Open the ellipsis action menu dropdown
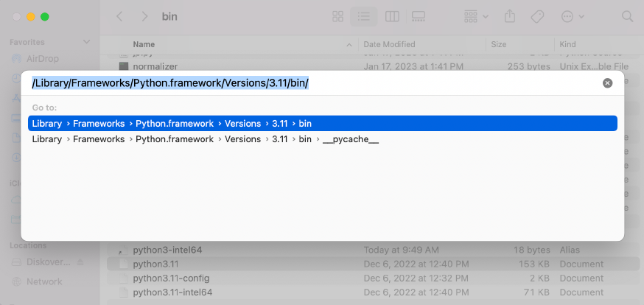This screenshot has width=644, height=305. [x=573, y=16]
